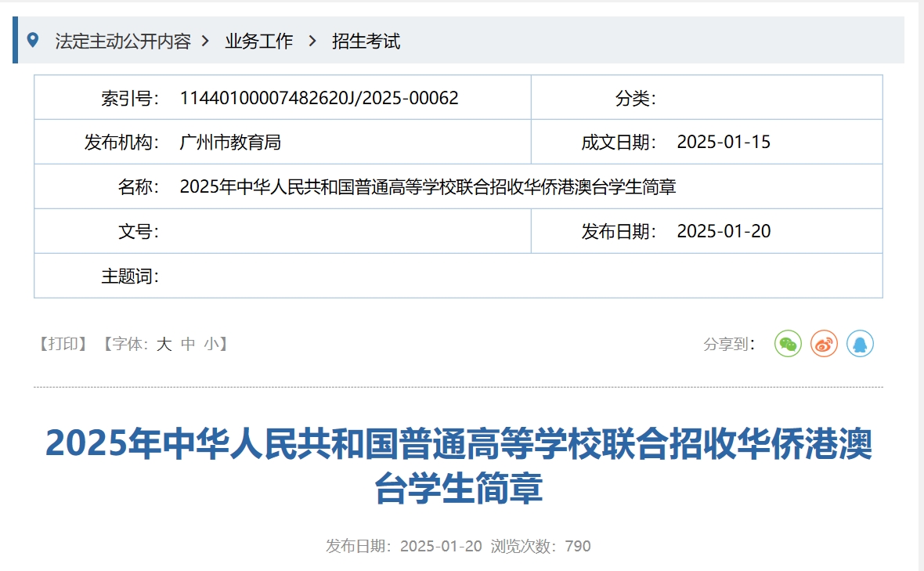Click the orange Weibo share circle

tap(824, 343)
